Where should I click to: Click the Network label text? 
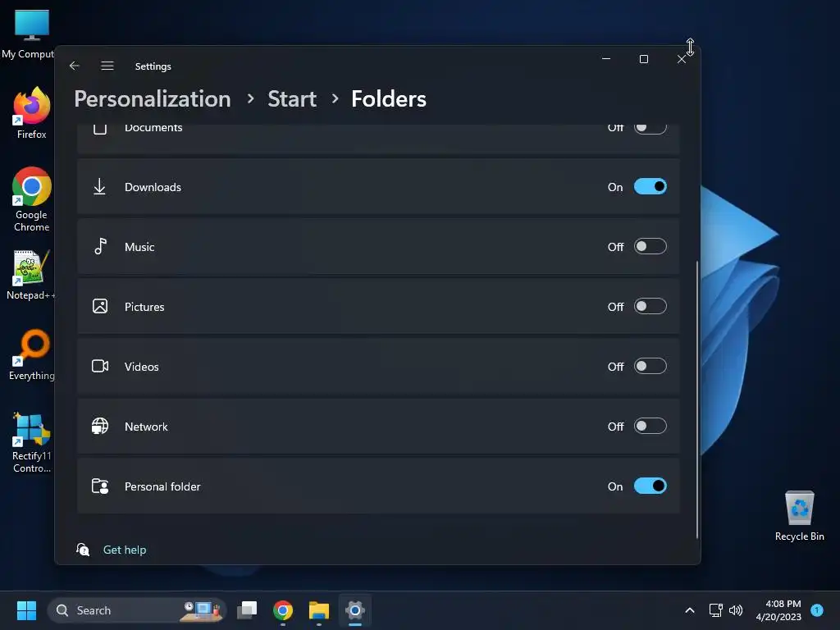(x=146, y=427)
